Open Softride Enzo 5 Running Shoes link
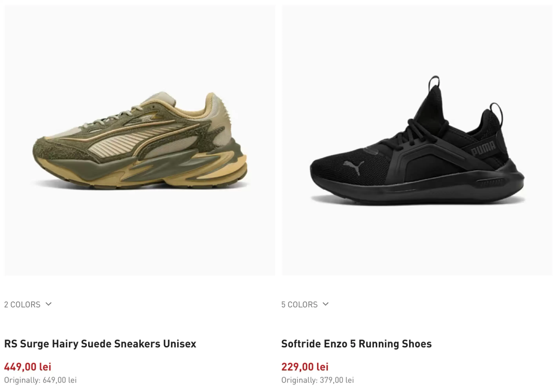 (x=356, y=344)
